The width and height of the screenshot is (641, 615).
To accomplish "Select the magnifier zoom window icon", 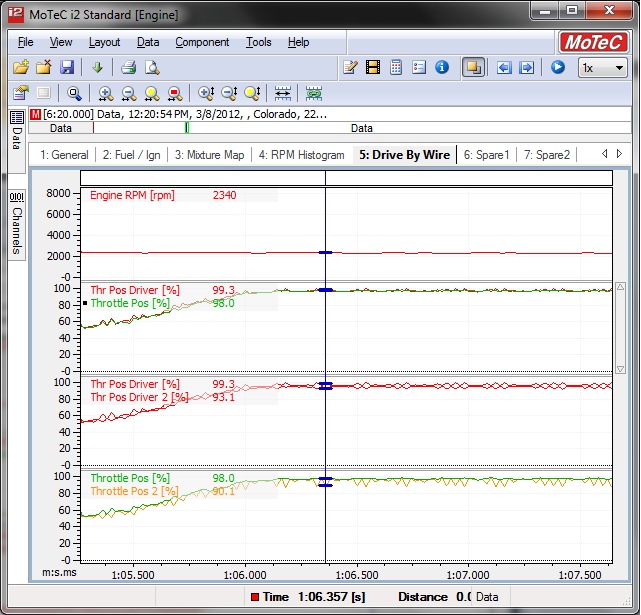I will (x=74, y=94).
